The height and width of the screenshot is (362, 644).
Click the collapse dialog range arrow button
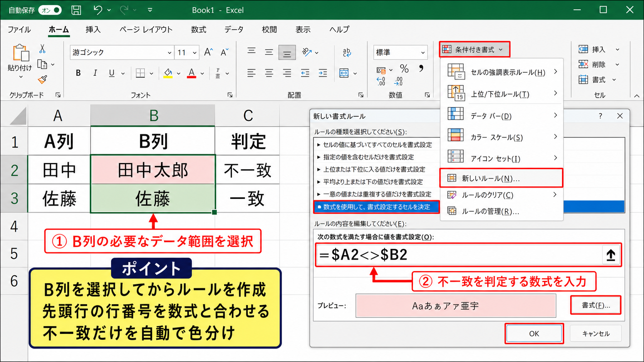[x=611, y=255]
